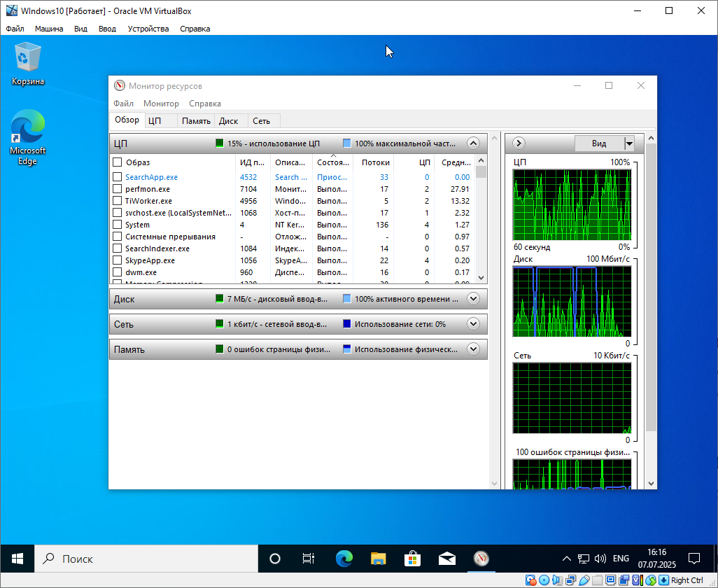Click the VirtualBox window title icon
Image resolution: width=718 pixels, height=588 pixels.
point(11,10)
